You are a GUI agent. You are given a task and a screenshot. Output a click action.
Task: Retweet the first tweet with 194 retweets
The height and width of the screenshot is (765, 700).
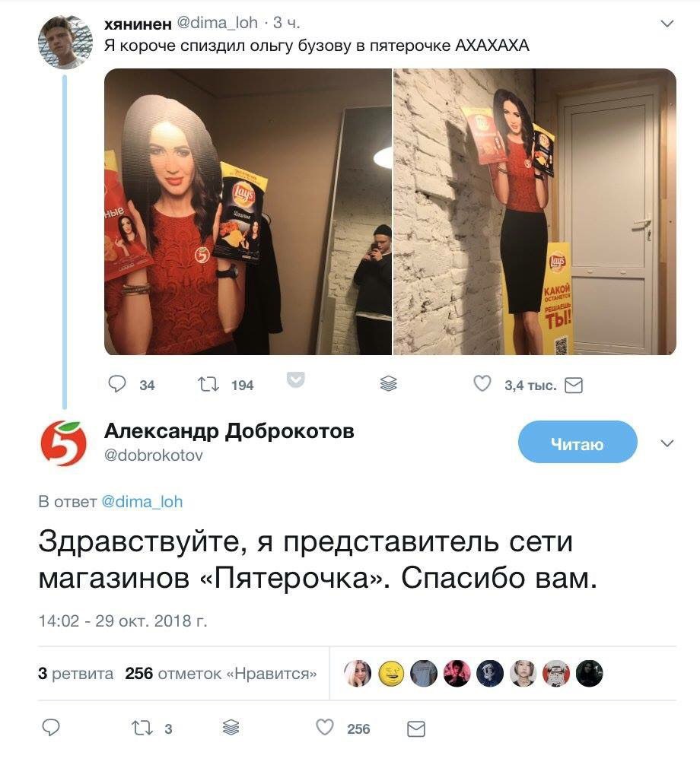pyautogui.click(x=208, y=385)
